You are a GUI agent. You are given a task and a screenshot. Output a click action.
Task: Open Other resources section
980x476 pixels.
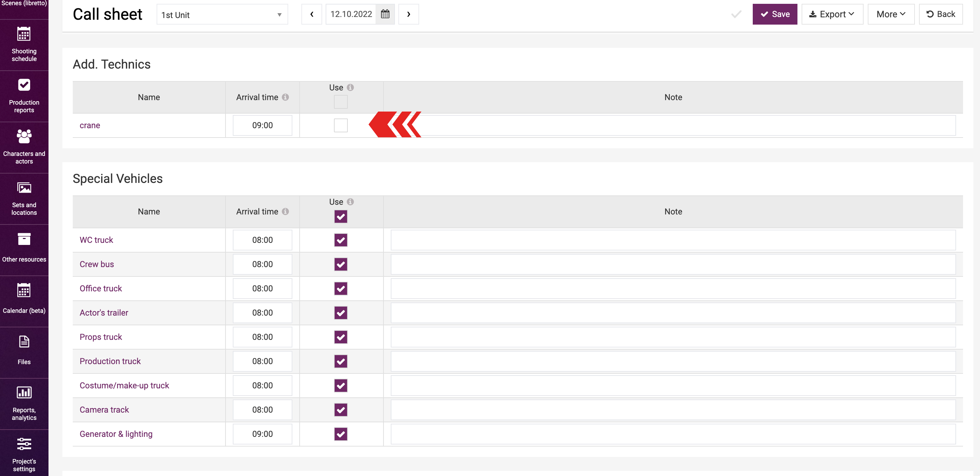pos(24,249)
